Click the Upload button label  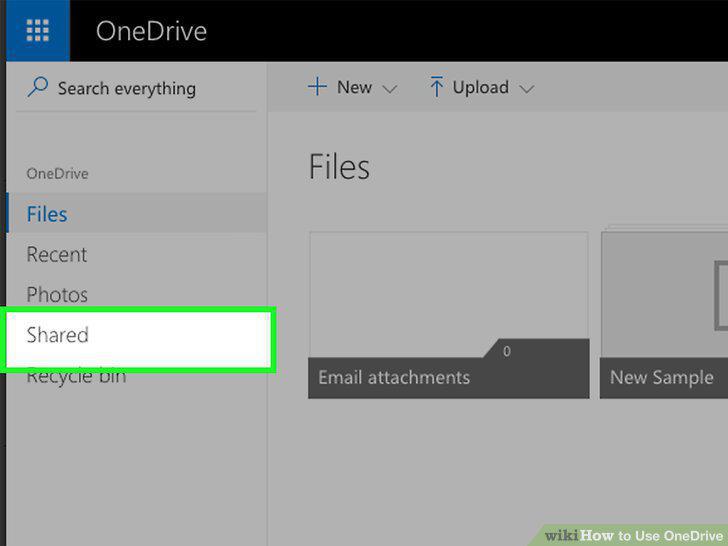481,87
